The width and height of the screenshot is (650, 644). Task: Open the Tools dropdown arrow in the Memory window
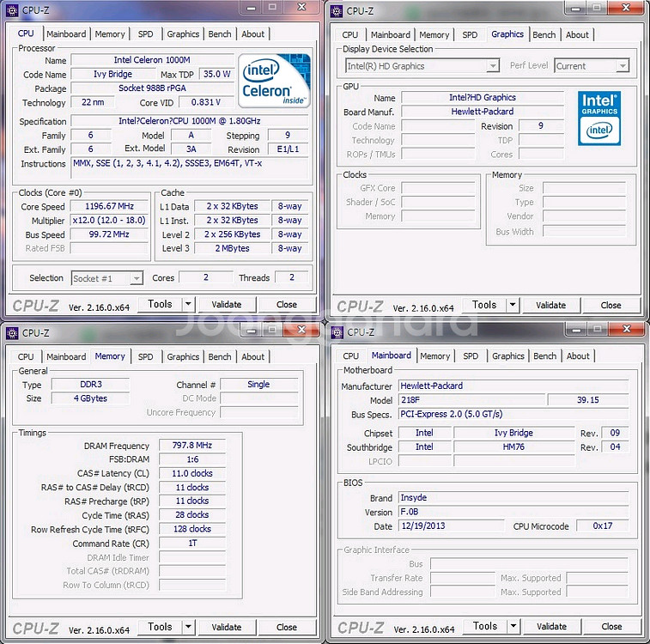188,628
